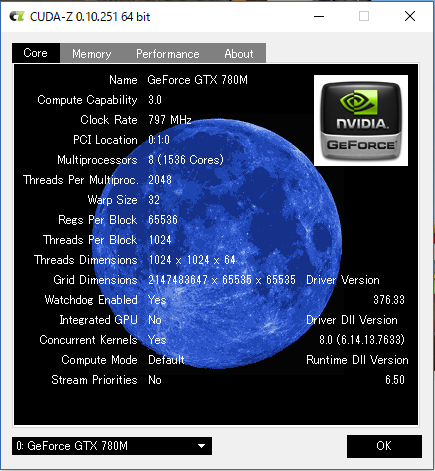Click the Watchdog Enabled value Yes
The height and width of the screenshot is (471, 435).
click(157, 300)
